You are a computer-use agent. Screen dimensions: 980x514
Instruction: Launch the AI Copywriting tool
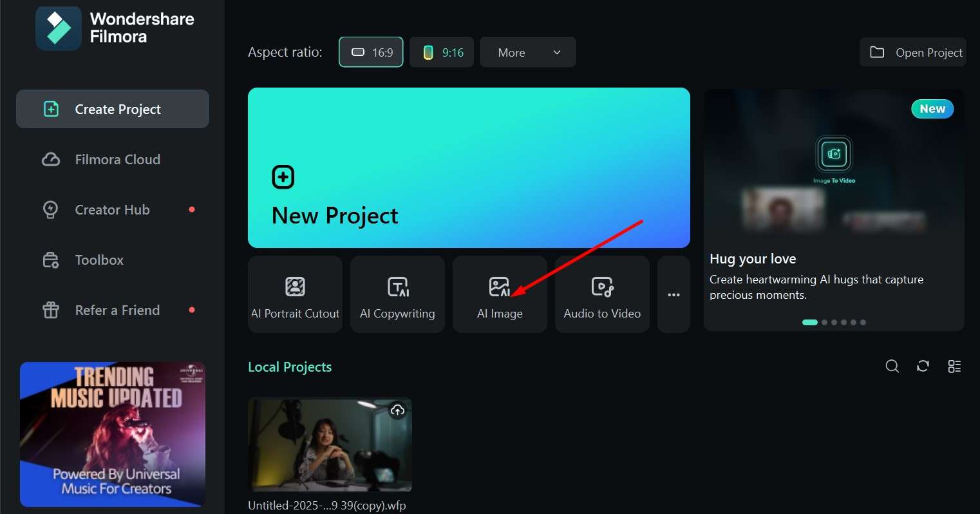pyautogui.click(x=397, y=294)
